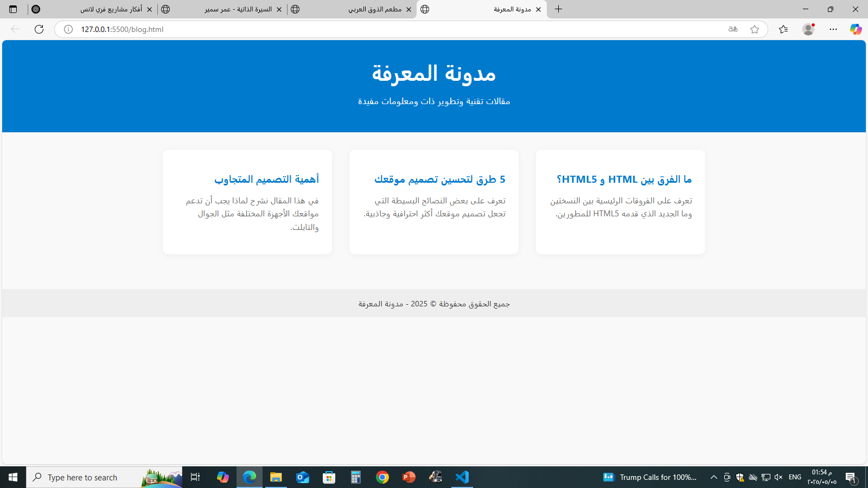Click the subtitle مقالات تقنية وتطوير ذات
Viewport: 868px width, 488px height.
point(434,101)
